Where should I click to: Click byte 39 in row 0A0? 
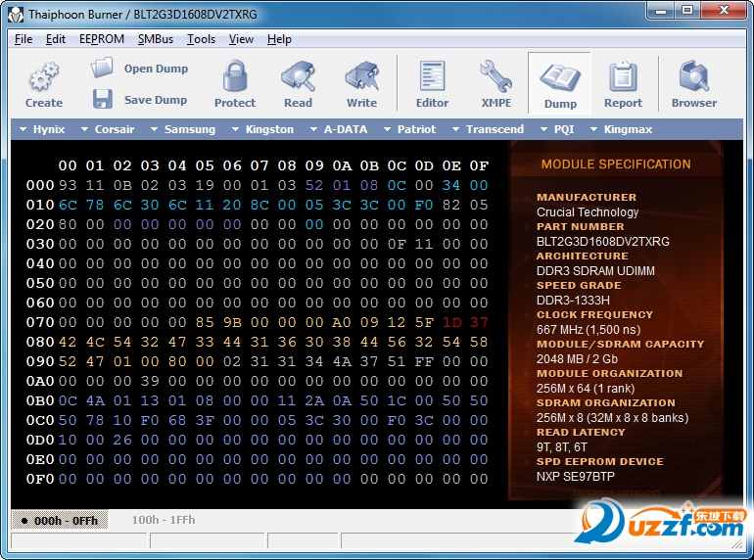(x=150, y=381)
